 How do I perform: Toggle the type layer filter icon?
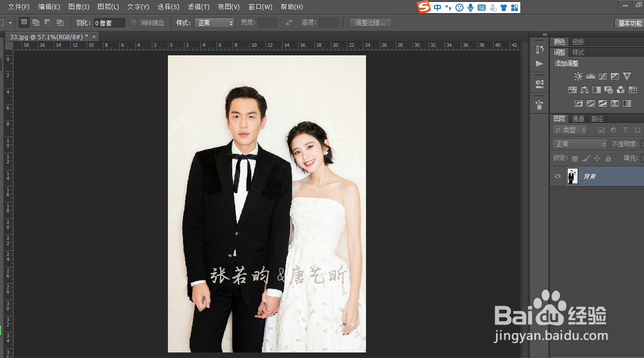coord(625,130)
